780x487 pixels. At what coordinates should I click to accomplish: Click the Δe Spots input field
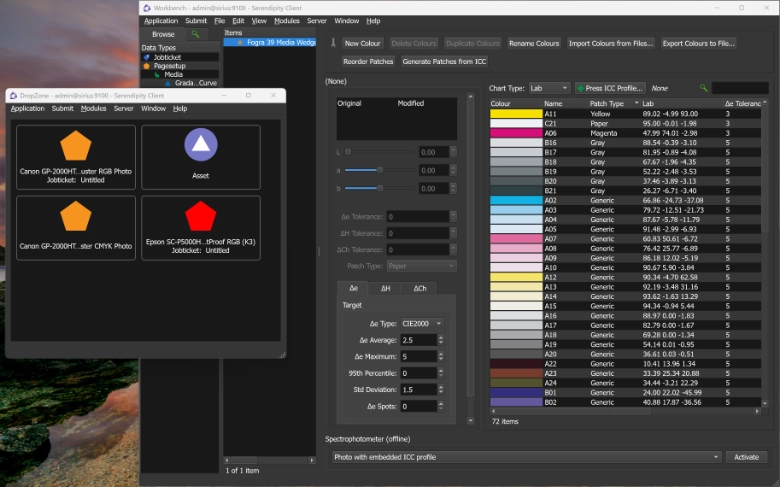[418, 406]
